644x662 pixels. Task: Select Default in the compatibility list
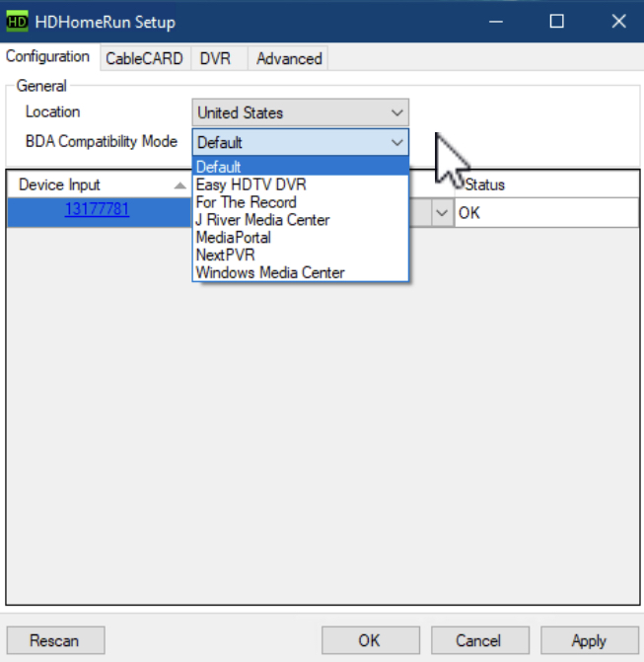tap(300, 167)
